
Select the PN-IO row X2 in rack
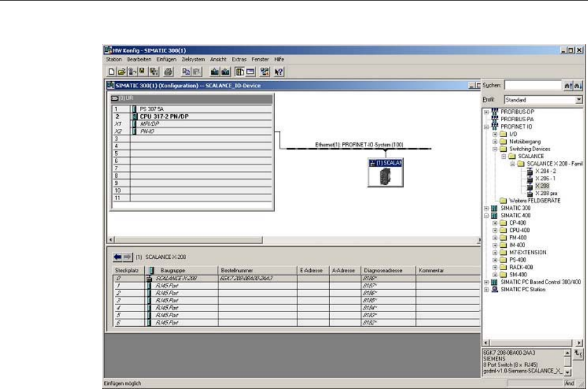pos(192,131)
